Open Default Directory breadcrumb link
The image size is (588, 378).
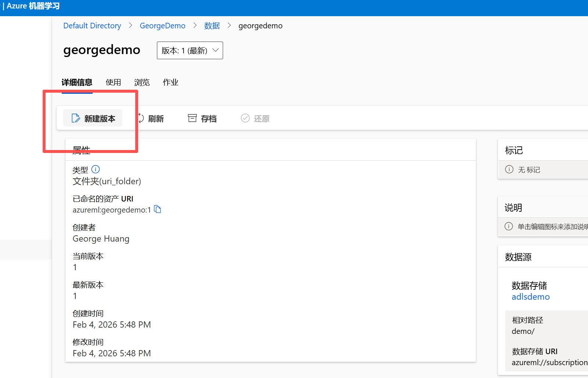pos(92,26)
